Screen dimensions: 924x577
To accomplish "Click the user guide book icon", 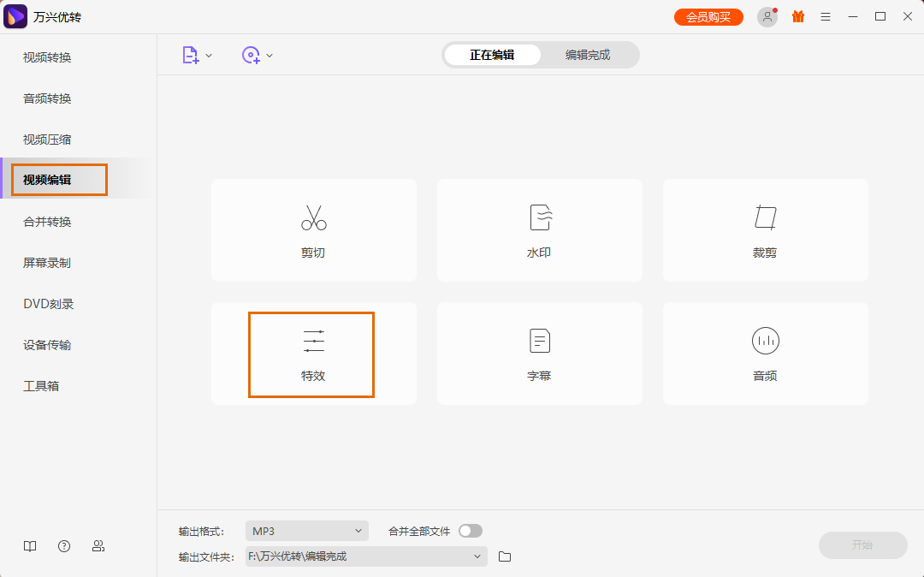I will 30,545.
